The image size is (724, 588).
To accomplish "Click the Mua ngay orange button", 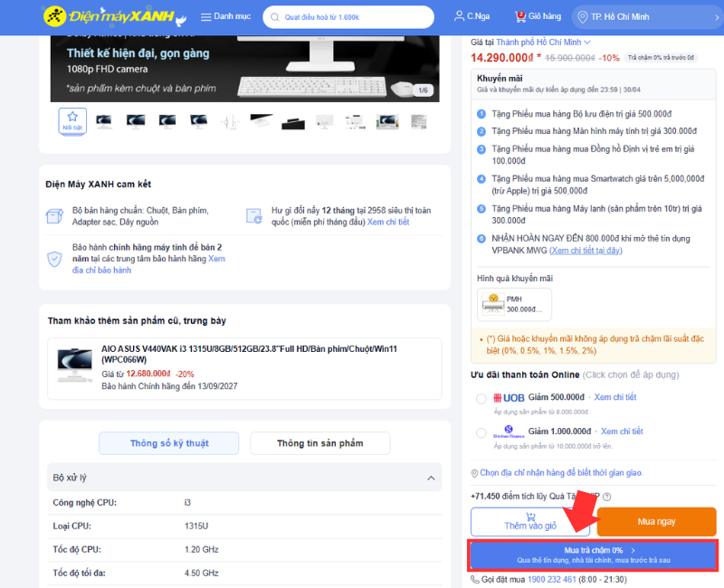I will pos(656,522).
